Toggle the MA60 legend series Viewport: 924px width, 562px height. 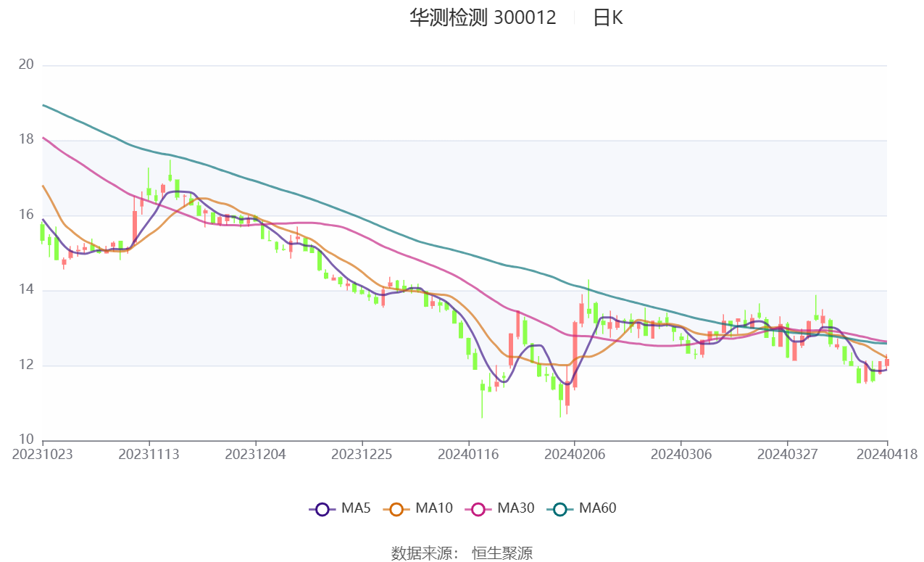point(582,508)
